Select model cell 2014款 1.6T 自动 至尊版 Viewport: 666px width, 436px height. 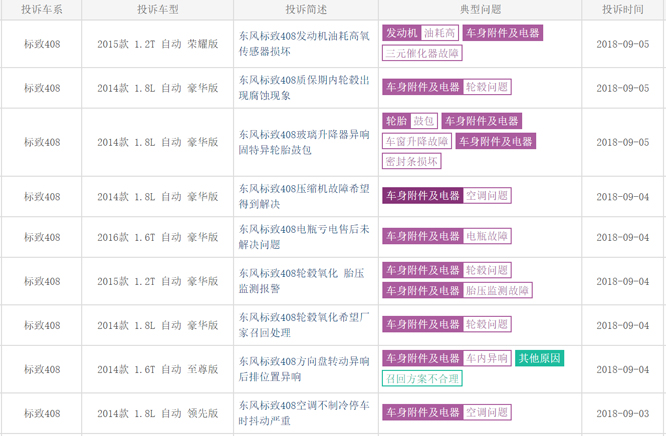point(158,369)
